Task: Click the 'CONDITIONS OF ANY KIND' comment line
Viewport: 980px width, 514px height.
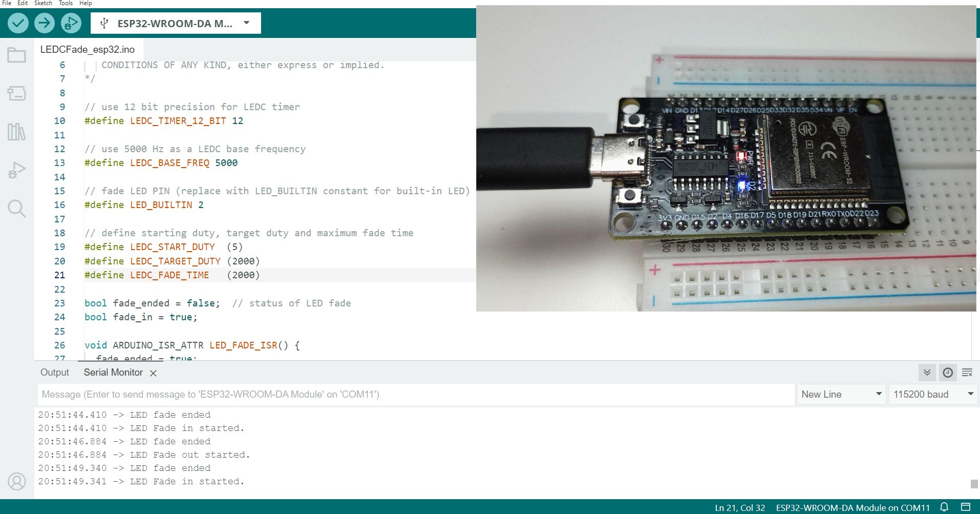Action: click(x=242, y=65)
